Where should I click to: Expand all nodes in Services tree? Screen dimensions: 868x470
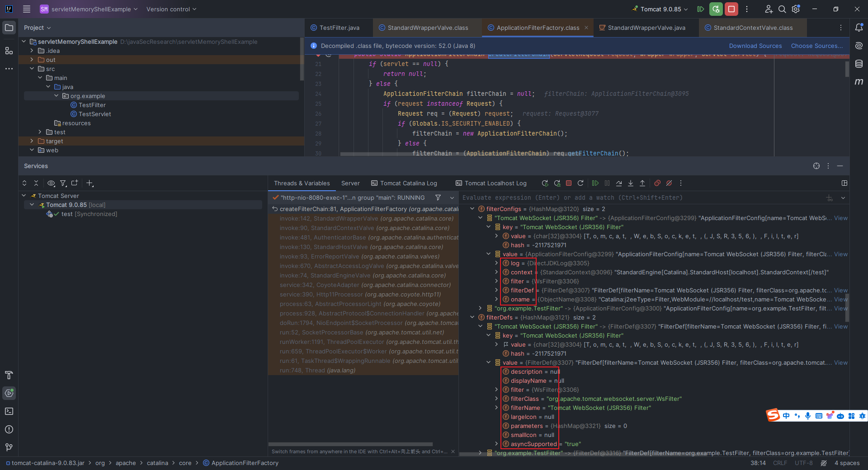coord(24,183)
